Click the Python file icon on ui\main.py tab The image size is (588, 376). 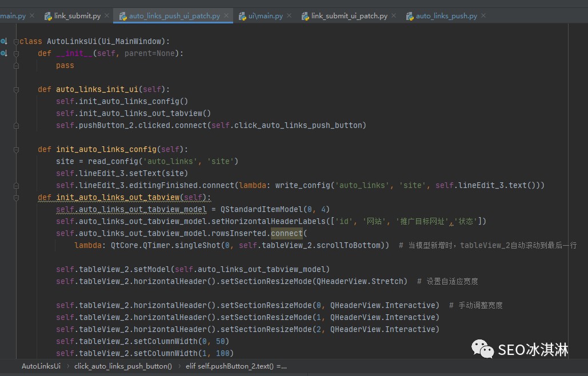click(242, 16)
